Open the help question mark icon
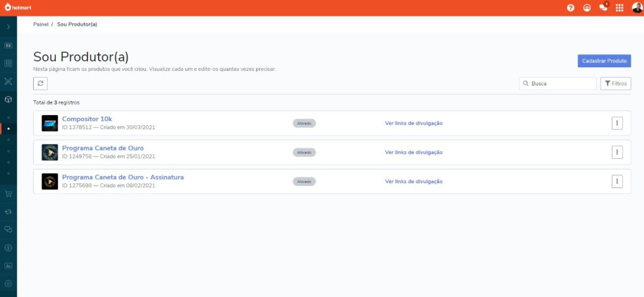The height and width of the screenshot is (297, 644). click(x=570, y=8)
